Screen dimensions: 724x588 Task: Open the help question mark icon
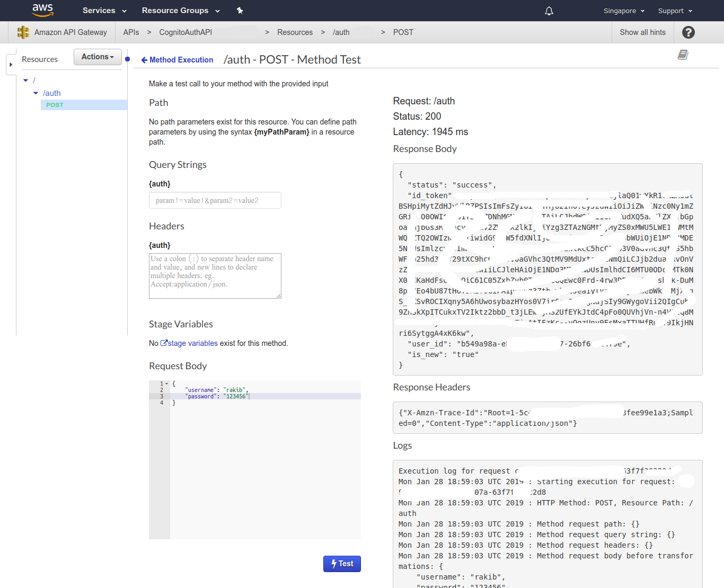coord(688,32)
